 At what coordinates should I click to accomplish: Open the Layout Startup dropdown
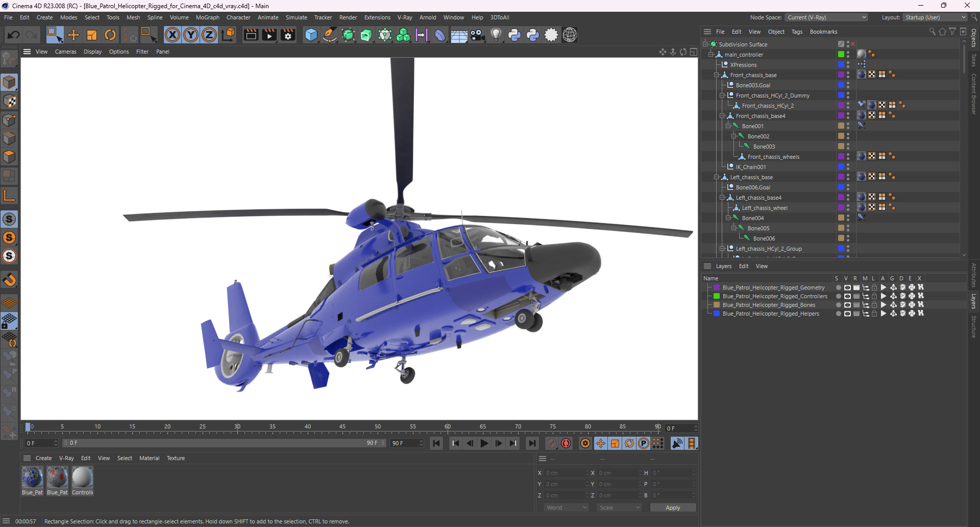point(935,17)
